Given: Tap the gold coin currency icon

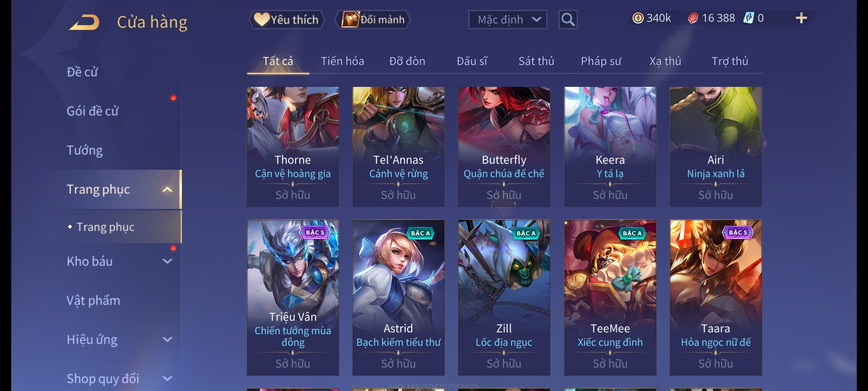Looking at the screenshot, I should click(x=638, y=18).
